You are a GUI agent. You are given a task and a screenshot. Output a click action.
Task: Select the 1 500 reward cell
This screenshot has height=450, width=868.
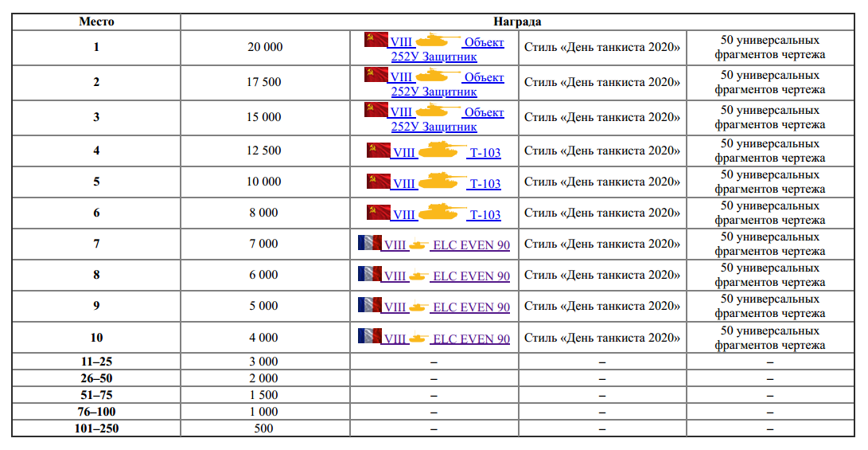pos(265,394)
